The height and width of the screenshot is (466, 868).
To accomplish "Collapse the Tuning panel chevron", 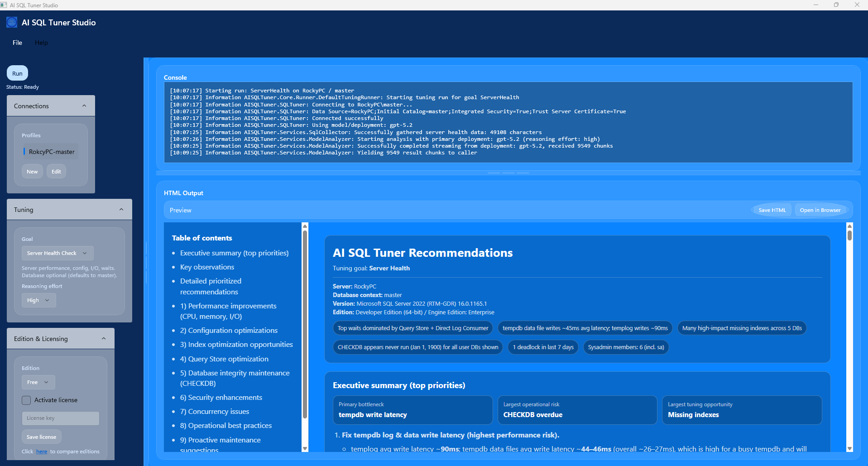I will pyautogui.click(x=121, y=210).
